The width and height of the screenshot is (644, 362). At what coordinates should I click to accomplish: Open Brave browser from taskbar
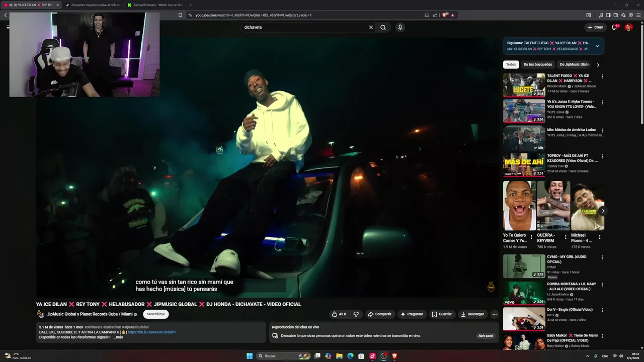pyautogui.click(x=394, y=356)
